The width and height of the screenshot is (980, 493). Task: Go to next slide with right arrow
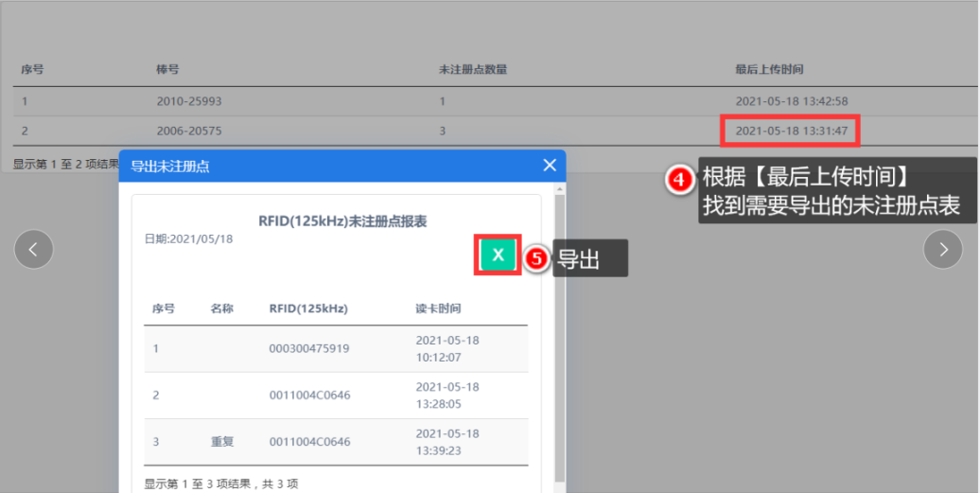(942, 249)
